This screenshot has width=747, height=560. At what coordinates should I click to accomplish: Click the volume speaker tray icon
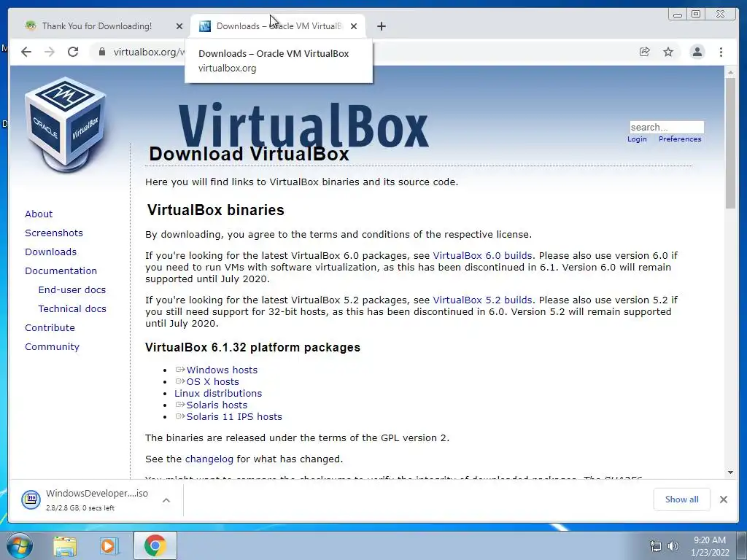click(x=673, y=547)
